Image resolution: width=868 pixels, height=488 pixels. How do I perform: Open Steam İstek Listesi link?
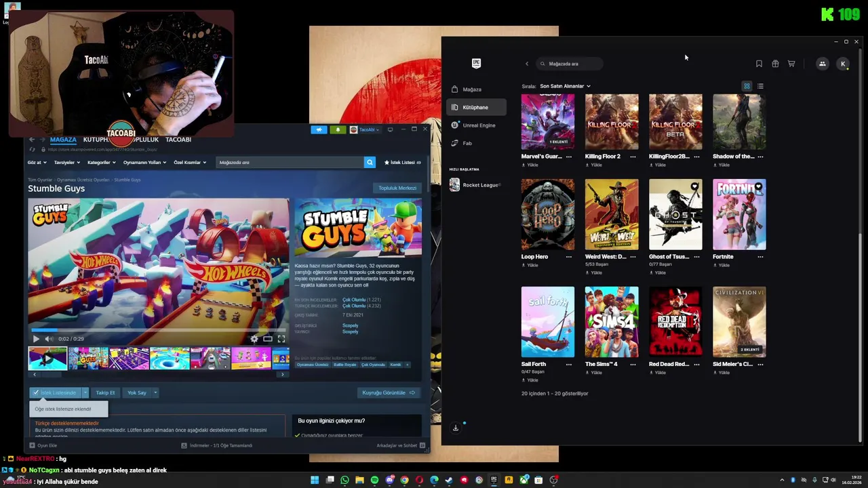coord(403,163)
